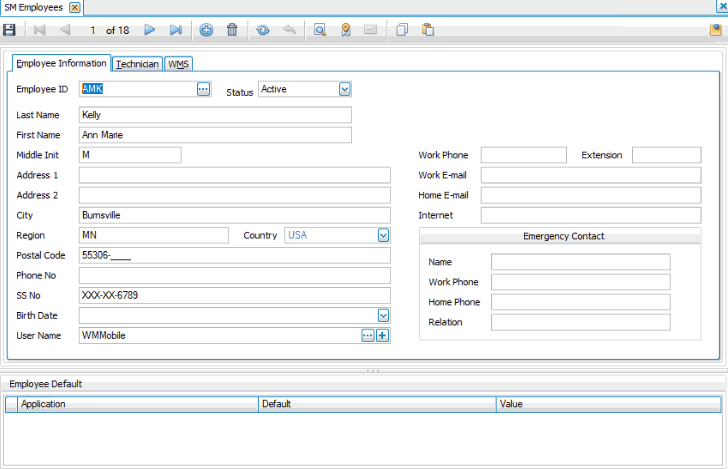Click the User Name ellipsis lookup button
The height and width of the screenshot is (469, 728).
tap(367, 335)
